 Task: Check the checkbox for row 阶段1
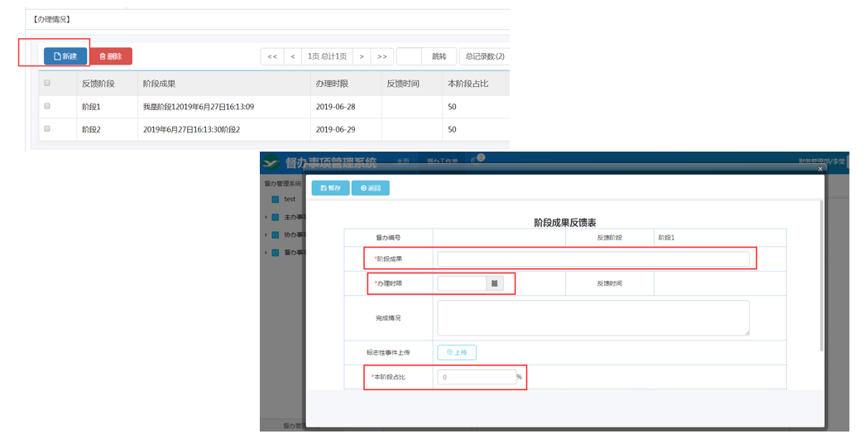(47, 106)
